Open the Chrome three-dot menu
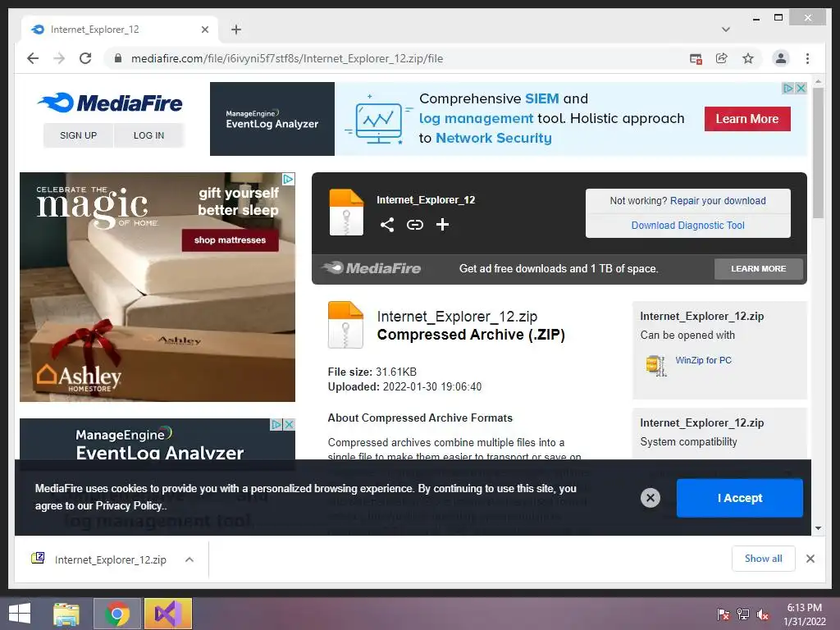The height and width of the screenshot is (630, 840). [807, 58]
